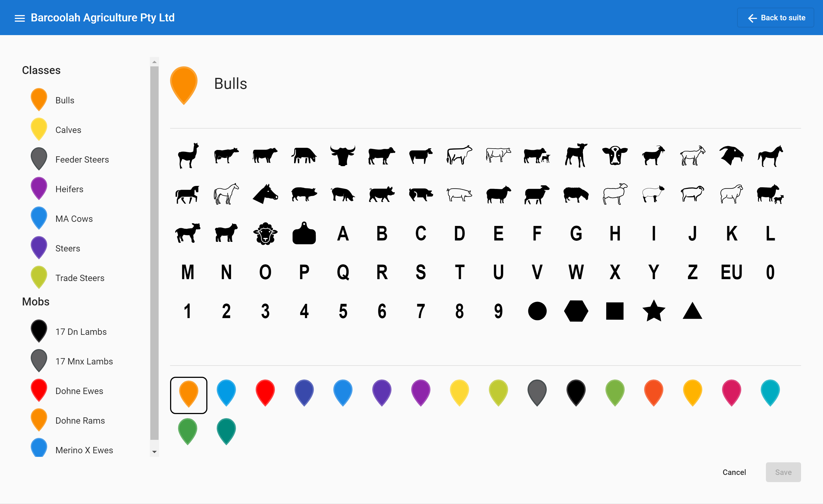This screenshot has width=823, height=504.
Task: Select the letter B marker icon
Action: (x=381, y=233)
